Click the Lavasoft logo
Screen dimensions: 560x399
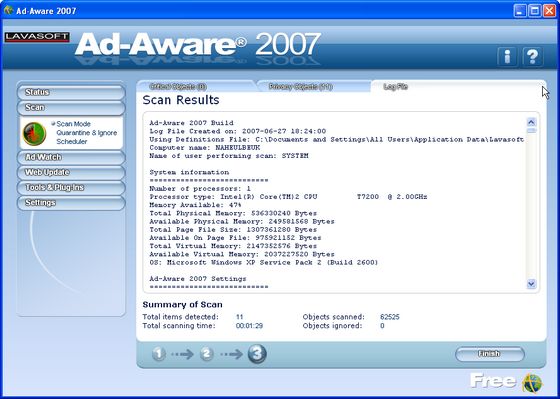pos(37,37)
